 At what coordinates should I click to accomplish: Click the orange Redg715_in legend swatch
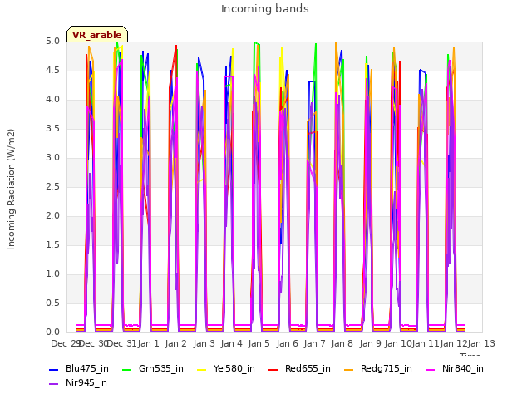click(x=348, y=369)
